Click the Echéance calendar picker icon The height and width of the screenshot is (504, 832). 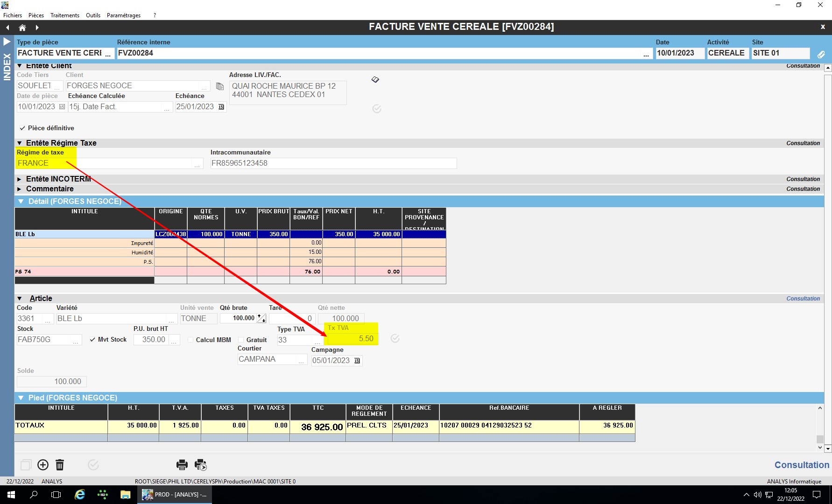coord(221,107)
